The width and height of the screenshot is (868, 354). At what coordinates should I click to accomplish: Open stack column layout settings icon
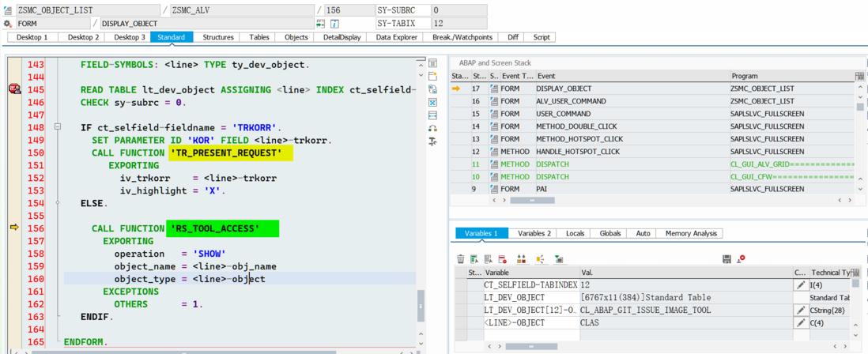[859, 76]
